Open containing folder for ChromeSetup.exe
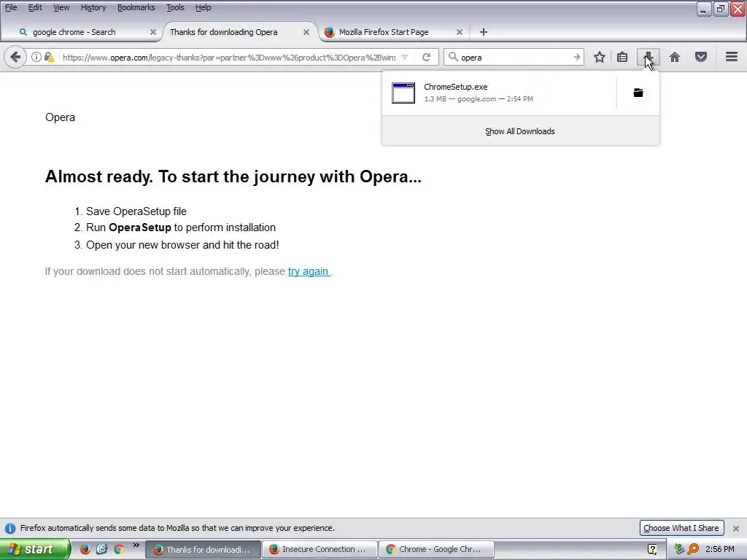This screenshot has height=560, width=747. coord(638,93)
